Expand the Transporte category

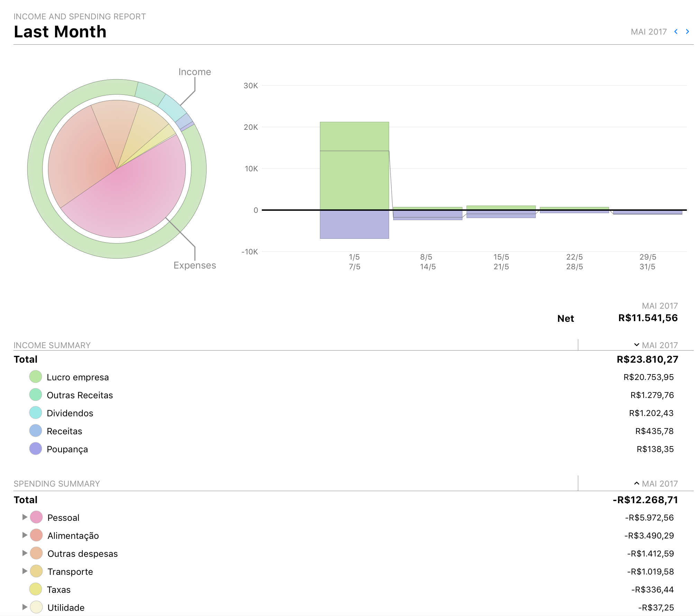tap(25, 571)
